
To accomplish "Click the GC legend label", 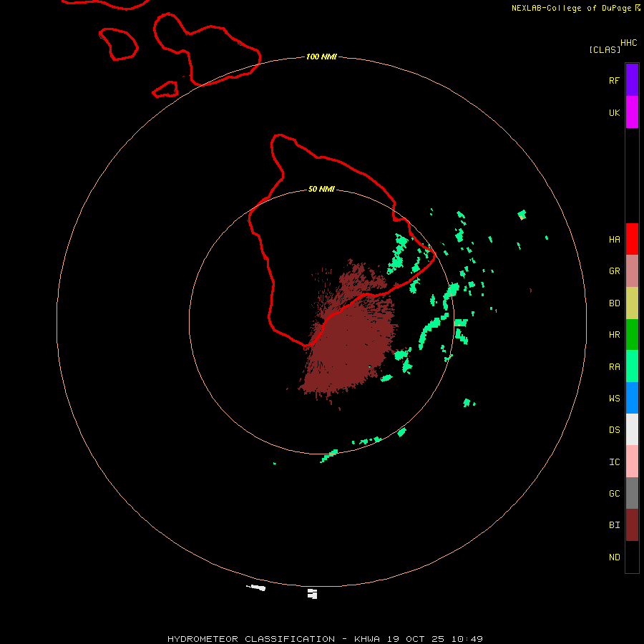I will point(614,494).
